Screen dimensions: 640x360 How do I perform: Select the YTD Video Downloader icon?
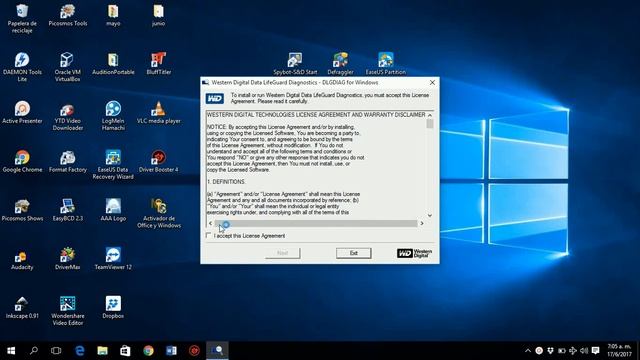(68, 116)
